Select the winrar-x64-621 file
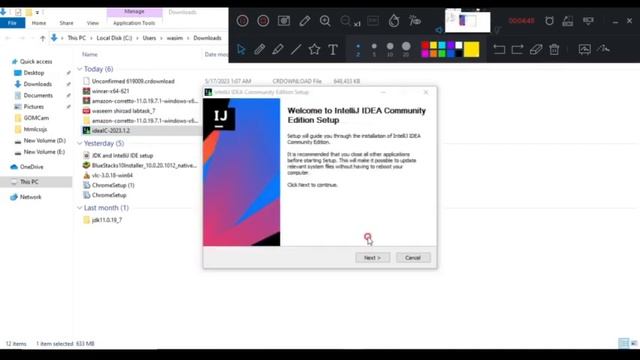This screenshot has width=640, height=360. pyautogui.click(x=110, y=91)
